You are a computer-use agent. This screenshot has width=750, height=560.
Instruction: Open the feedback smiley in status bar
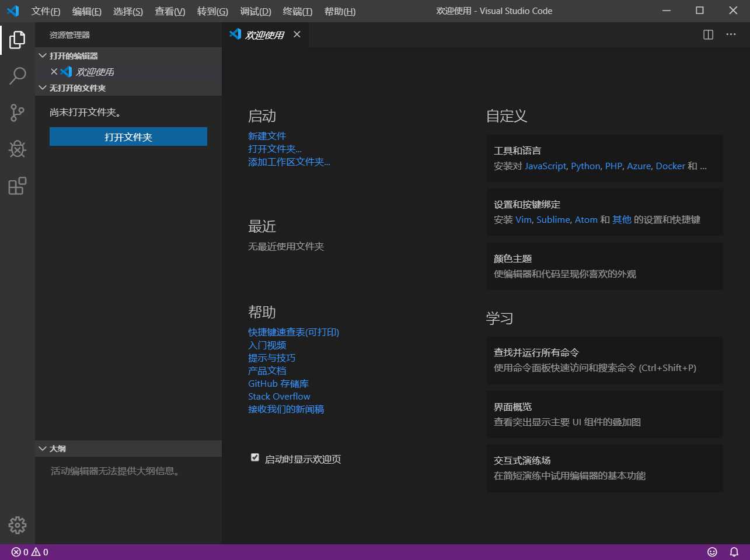click(712, 552)
